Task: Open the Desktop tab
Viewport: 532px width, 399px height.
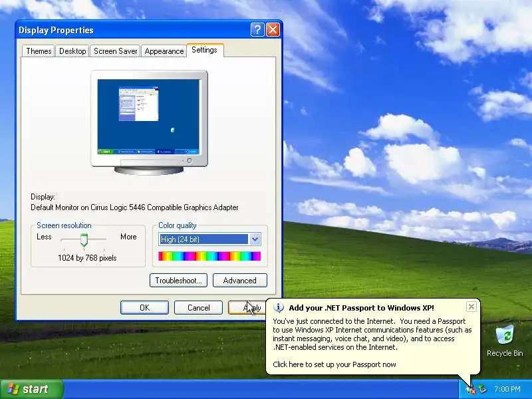Action: tap(72, 51)
